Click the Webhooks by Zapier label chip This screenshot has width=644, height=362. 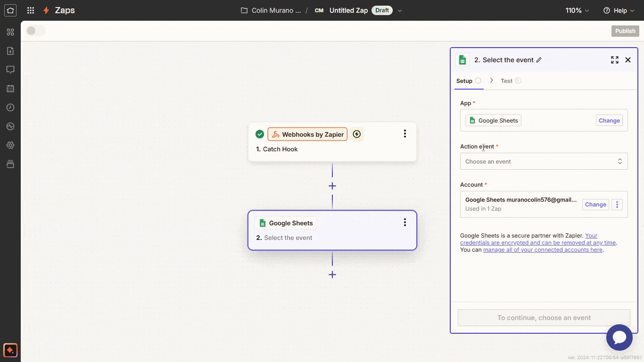tap(307, 134)
